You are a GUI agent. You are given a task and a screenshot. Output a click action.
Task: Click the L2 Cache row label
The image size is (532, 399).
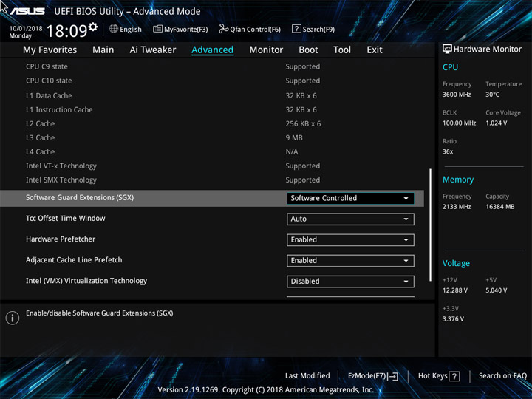(x=41, y=124)
